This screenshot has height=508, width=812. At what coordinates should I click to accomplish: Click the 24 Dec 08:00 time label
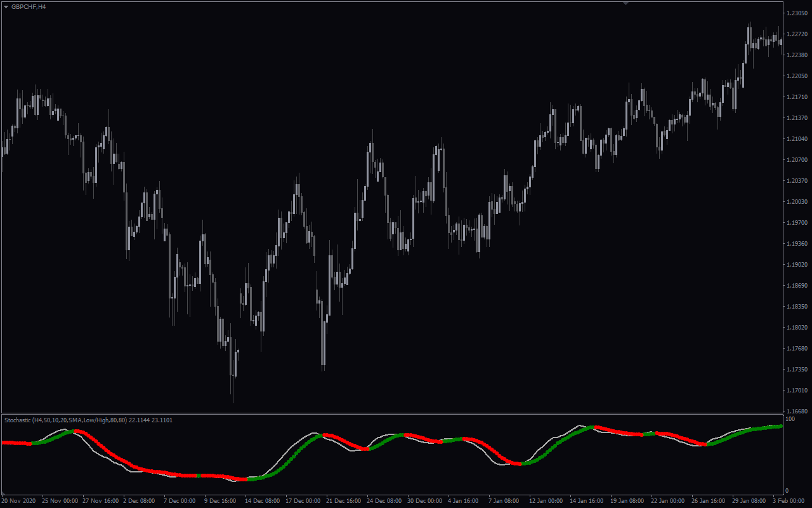tap(384, 501)
